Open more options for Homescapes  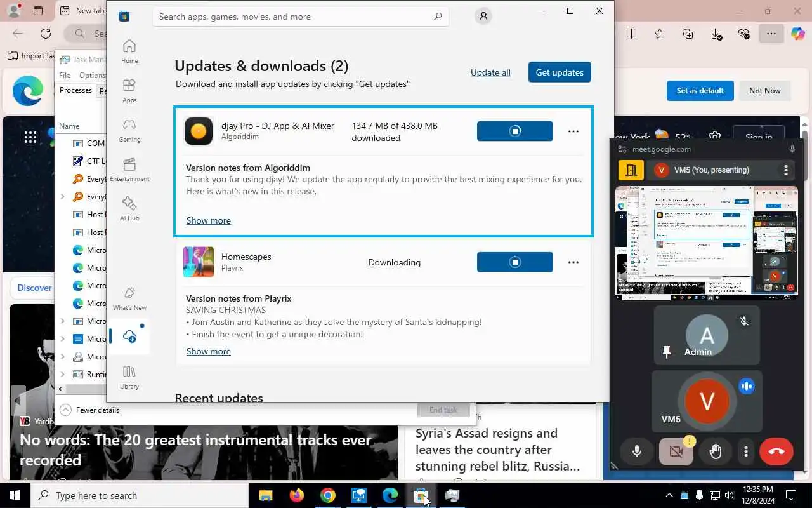click(573, 262)
